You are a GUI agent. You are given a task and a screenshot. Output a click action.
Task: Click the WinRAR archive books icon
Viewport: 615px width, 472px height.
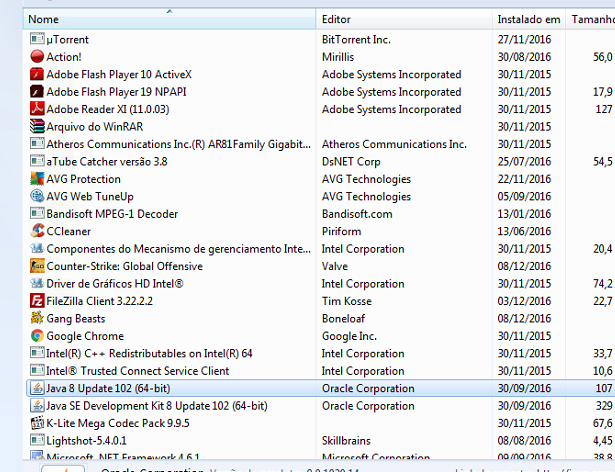(37, 126)
